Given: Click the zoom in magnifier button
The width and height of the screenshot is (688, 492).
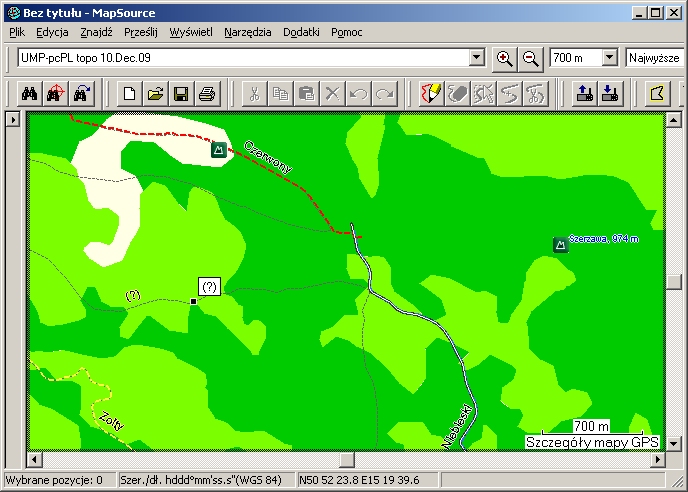Looking at the screenshot, I should 505,58.
